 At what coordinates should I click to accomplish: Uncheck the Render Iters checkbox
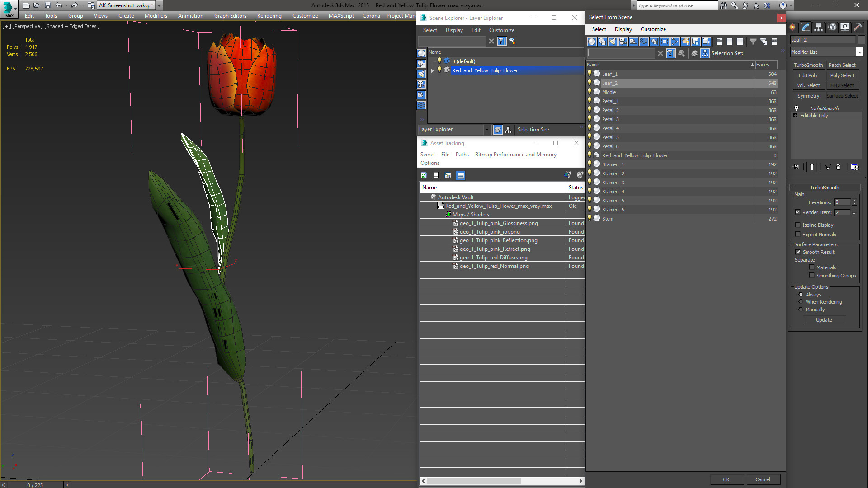pyautogui.click(x=797, y=212)
